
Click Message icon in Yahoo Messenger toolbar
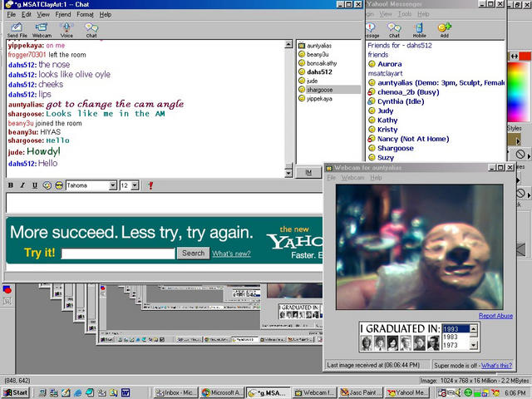[x=372, y=30]
